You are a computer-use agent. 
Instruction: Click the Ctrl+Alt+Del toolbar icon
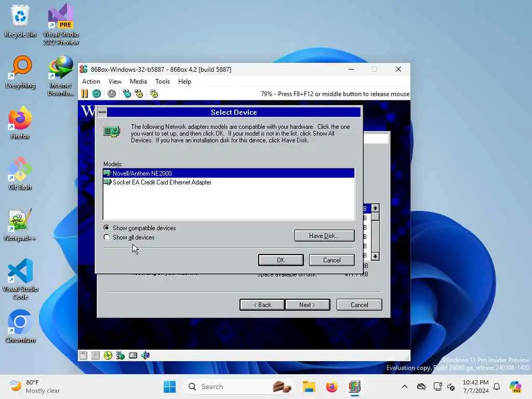pos(127,94)
